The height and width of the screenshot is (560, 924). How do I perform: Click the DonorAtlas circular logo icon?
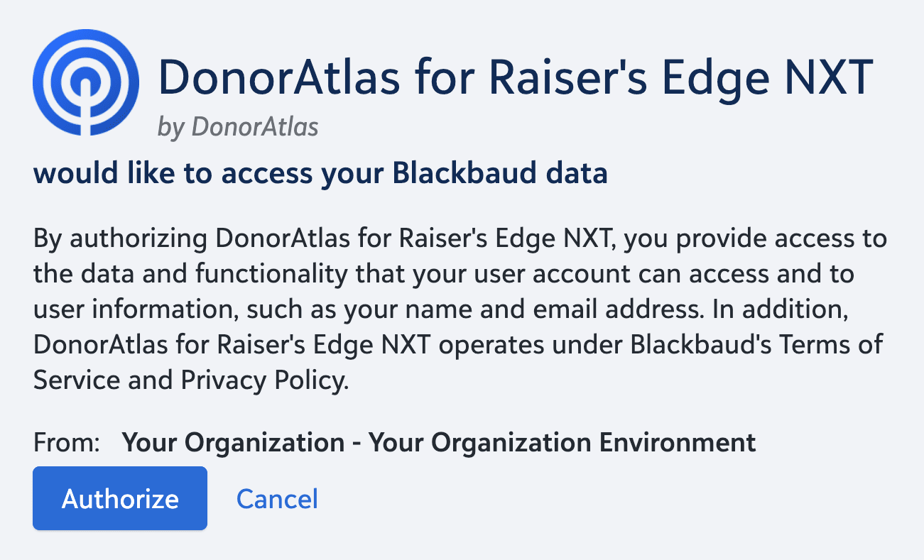[x=87, y=82]
